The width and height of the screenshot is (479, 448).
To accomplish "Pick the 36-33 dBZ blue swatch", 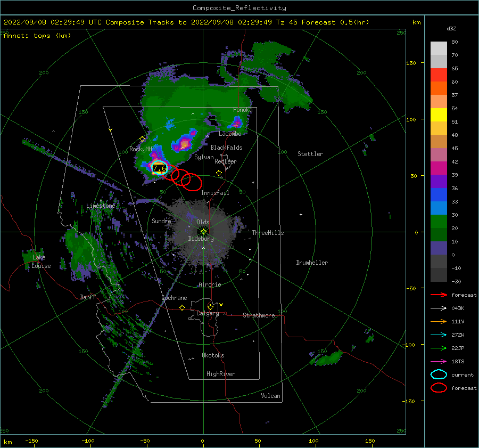I will 439,195.
